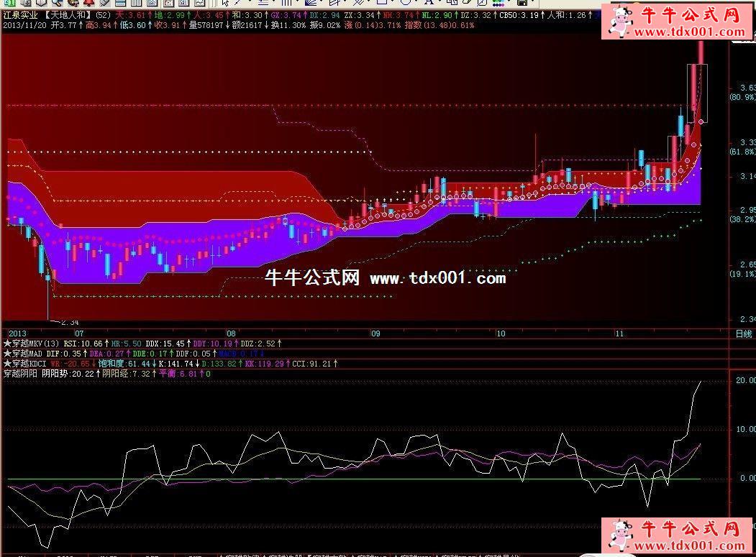Click the star icon beside 穿越KDCI

coord(8,364)
